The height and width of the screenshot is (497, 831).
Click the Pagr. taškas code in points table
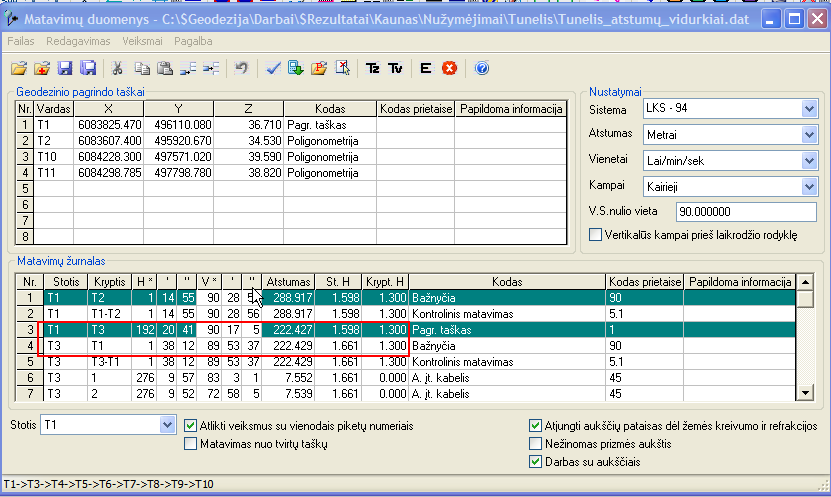pos(330,125)
